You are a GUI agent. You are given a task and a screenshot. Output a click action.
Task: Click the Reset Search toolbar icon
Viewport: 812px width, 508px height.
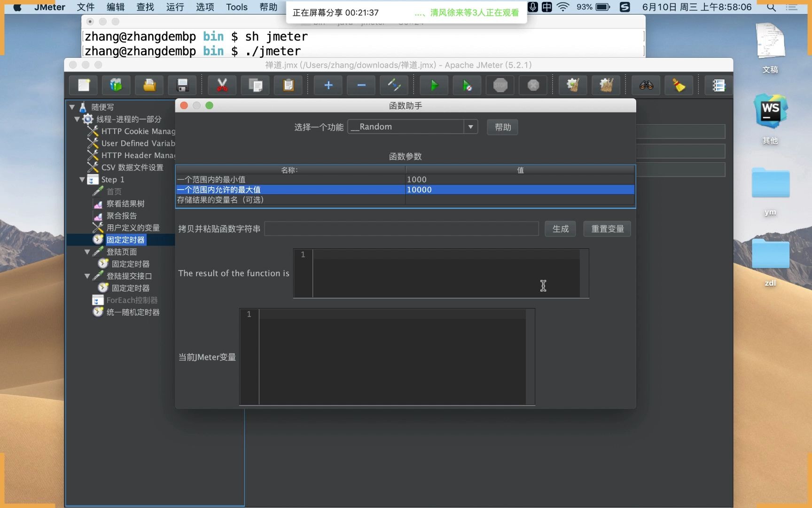(679, 85)
